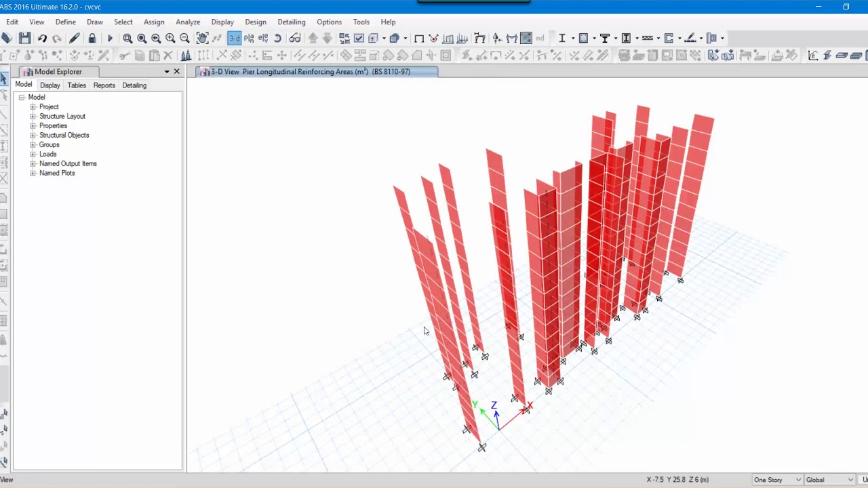
Task: Click the restore previous zoom icon
Action: click(156, 39)
